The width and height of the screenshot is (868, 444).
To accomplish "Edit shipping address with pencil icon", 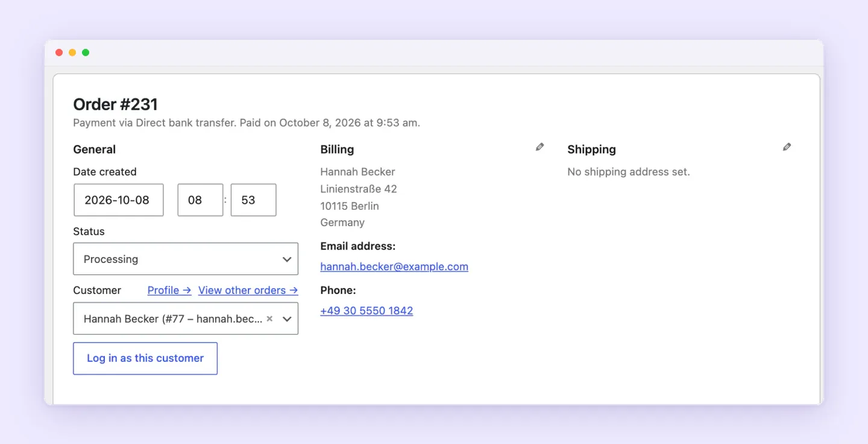I will (787, 147).
